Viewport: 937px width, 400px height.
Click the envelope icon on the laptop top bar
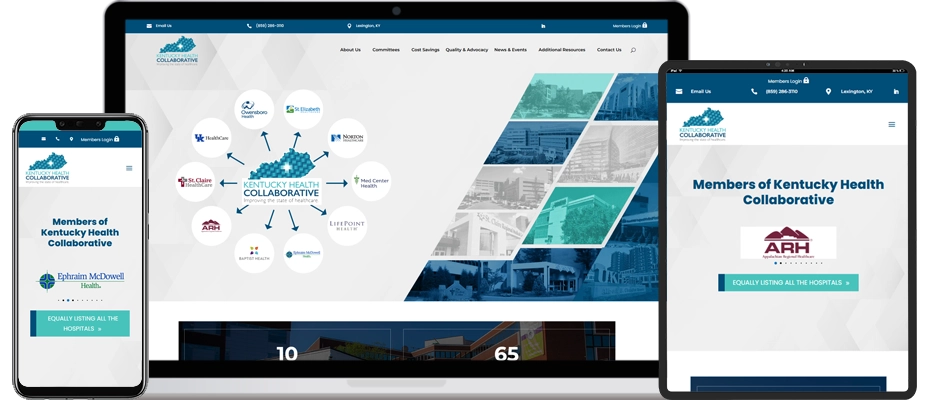point(149,26)
